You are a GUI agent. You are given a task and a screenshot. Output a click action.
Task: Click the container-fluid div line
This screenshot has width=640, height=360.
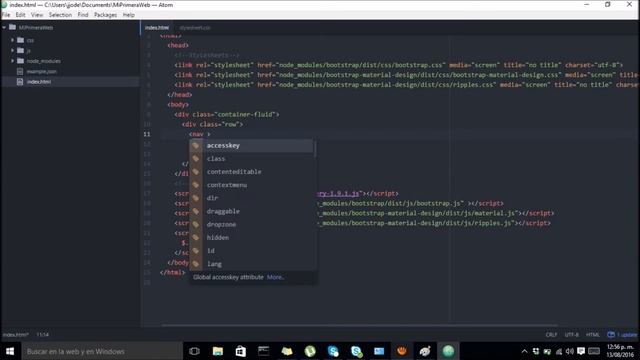pos(227,114)
